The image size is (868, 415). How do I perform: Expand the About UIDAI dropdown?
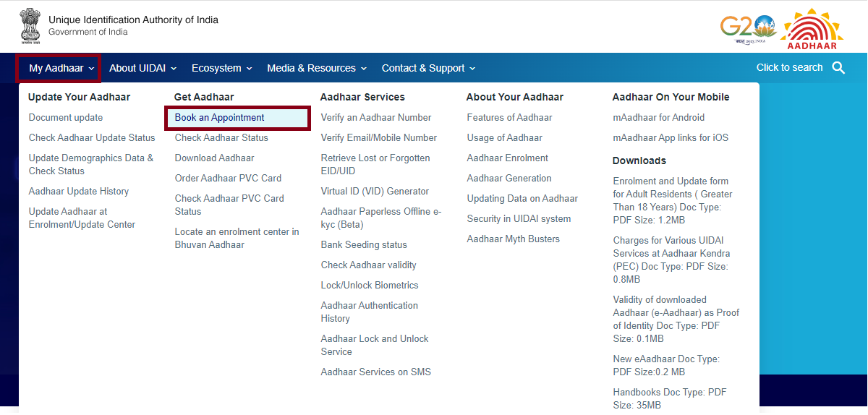142,69
